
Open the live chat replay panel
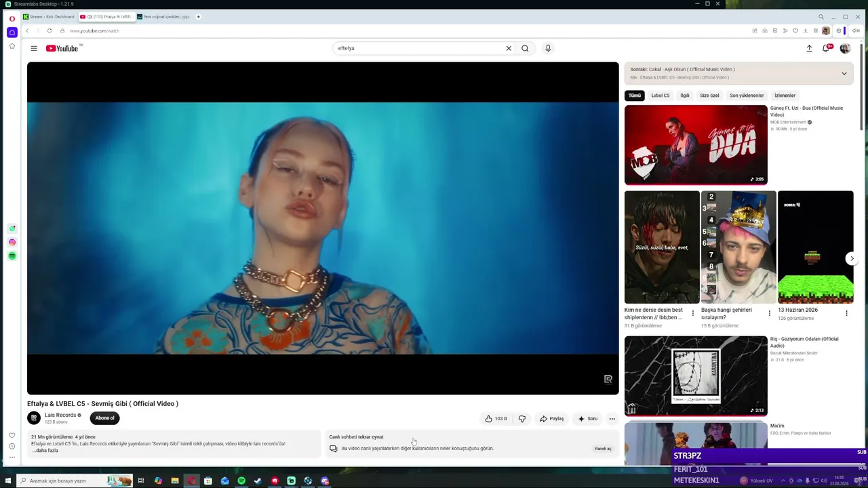click(x=603, y=449)
